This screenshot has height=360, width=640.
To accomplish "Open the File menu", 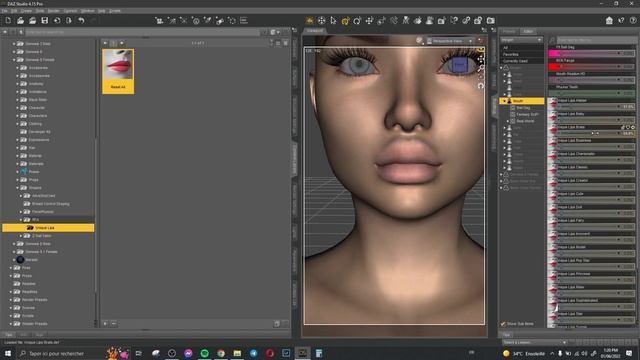I will [x=4, y=11].
